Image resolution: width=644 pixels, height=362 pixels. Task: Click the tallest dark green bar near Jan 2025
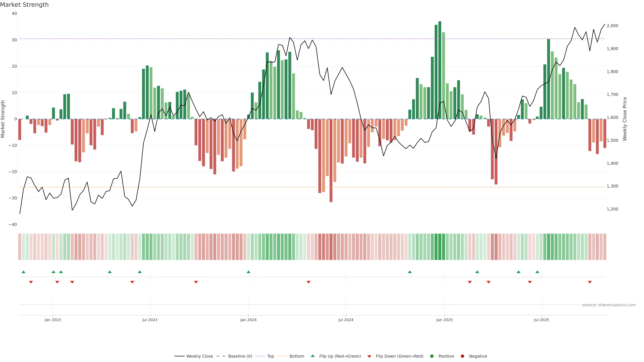[440, 70]
